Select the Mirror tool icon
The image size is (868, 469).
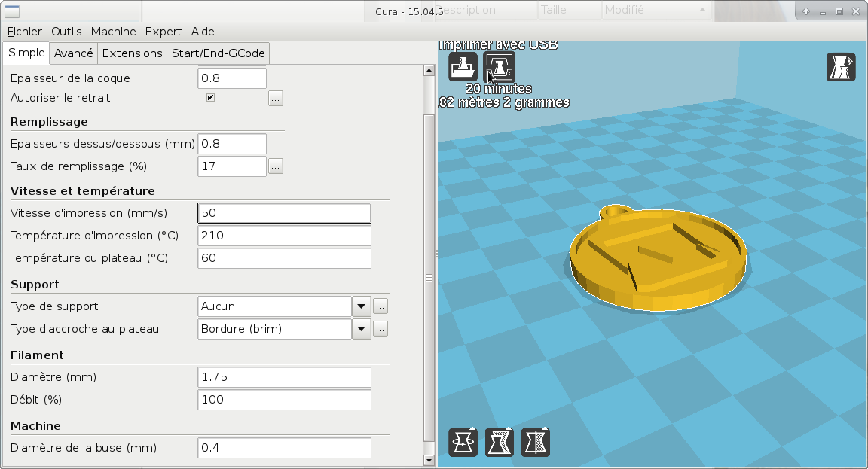tap(535, 443)
